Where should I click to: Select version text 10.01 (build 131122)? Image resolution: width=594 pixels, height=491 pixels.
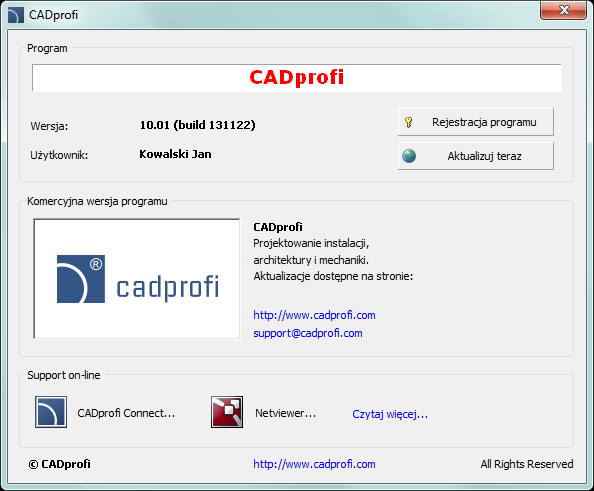pos(197,125)
